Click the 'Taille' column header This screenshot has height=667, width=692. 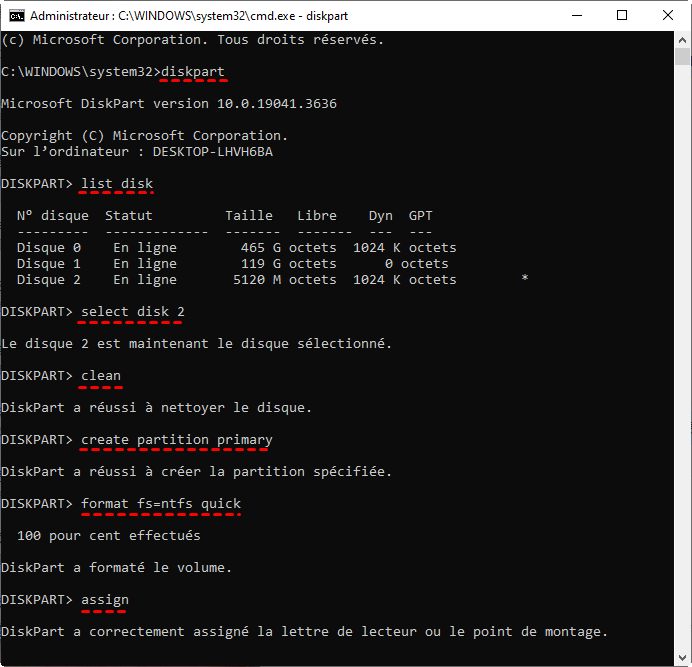[249, 216]
